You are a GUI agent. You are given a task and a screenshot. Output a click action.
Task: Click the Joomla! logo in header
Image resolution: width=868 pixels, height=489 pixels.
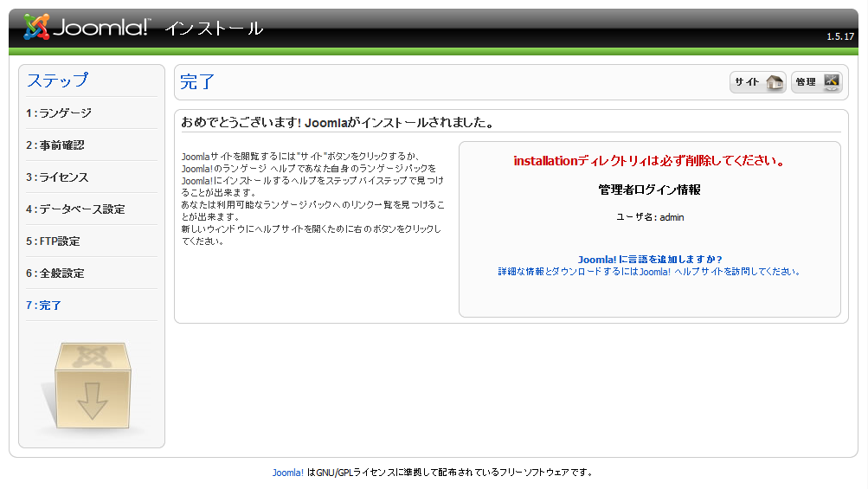tap(87, 27)
